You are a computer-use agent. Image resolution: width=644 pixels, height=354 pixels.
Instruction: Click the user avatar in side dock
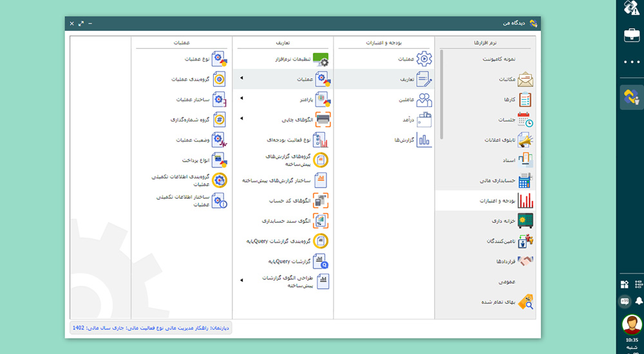[632, 325]
